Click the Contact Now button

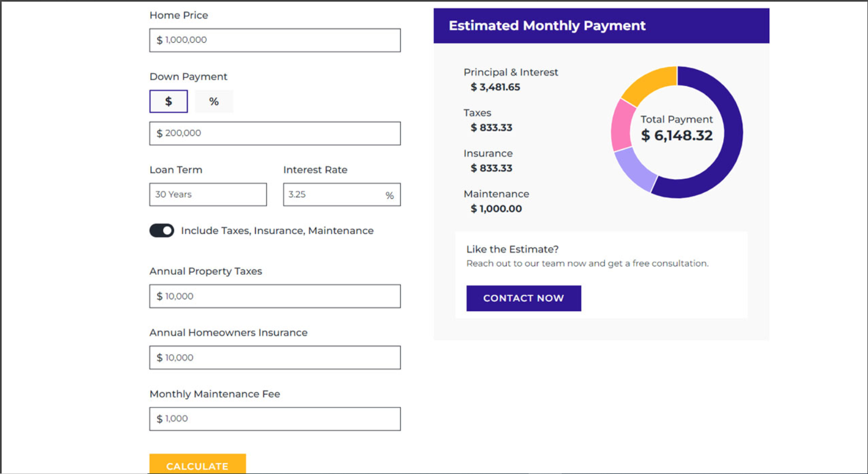point(524,298)
